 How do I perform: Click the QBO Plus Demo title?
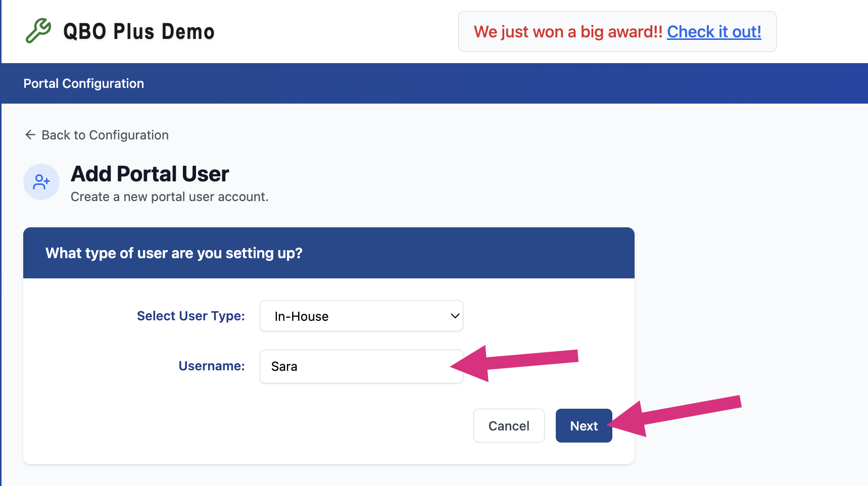[x=139, y=31]
